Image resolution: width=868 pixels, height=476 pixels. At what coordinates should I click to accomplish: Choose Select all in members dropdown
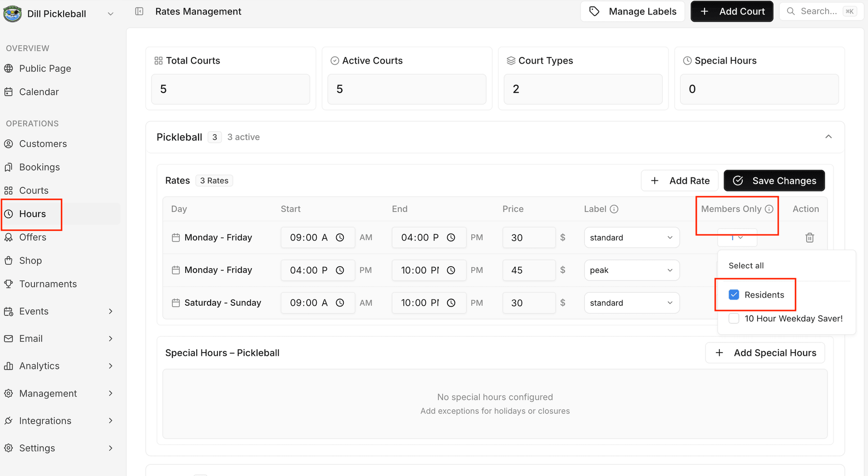[746, 266]
